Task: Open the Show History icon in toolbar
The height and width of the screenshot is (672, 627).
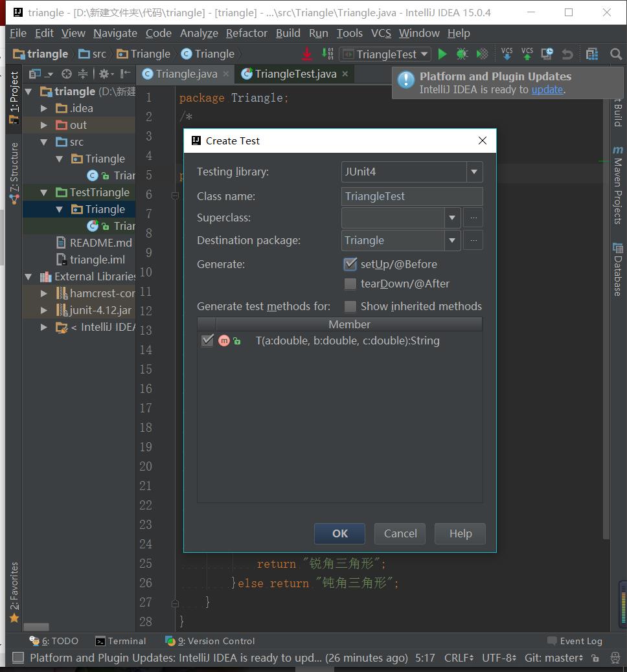Action: 547,54
